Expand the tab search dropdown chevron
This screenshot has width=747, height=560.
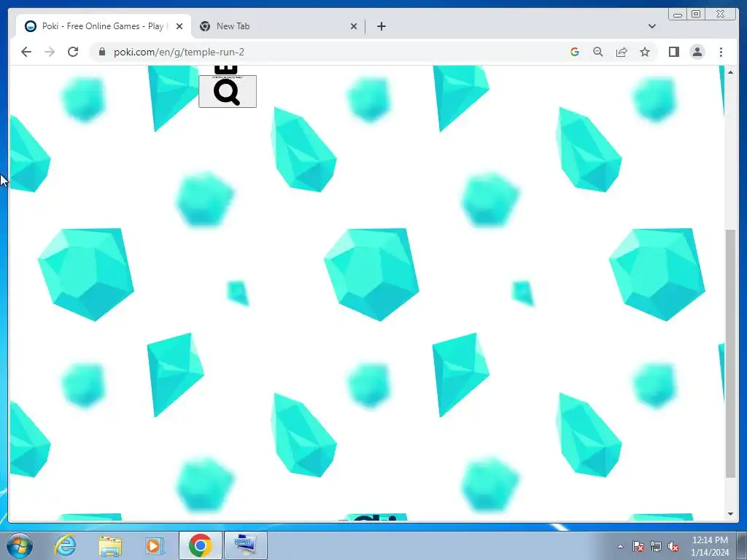pyautogui.click(x=651, y=26)
